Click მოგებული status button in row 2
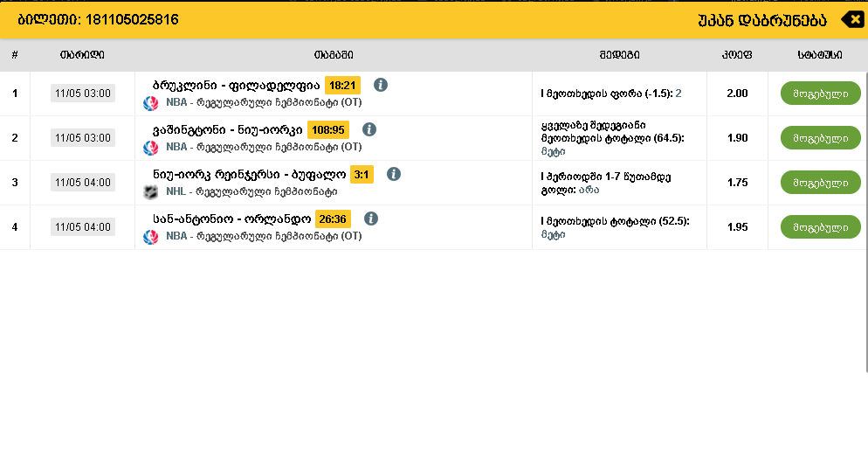This screenshot has width=868, height=472. 820,138
